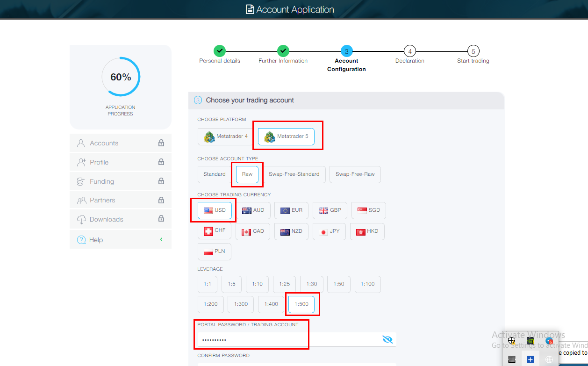Choose the Standard account type

(x=215, y=174)
